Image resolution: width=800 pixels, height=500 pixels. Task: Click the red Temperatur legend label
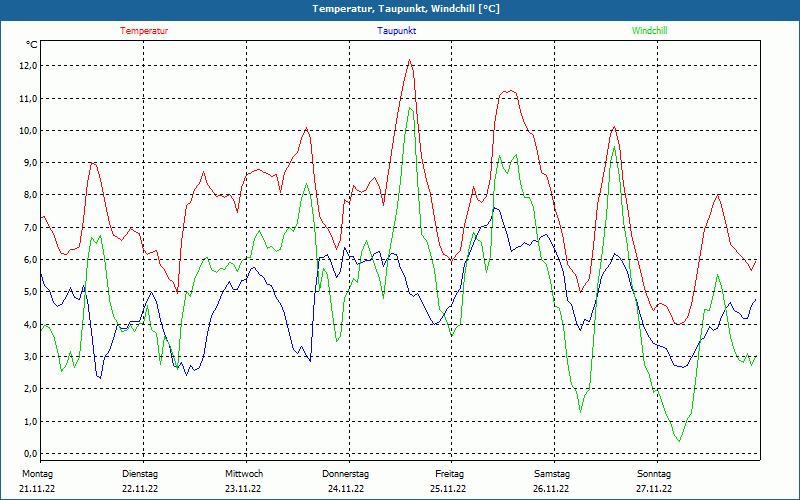pos(144,31)
